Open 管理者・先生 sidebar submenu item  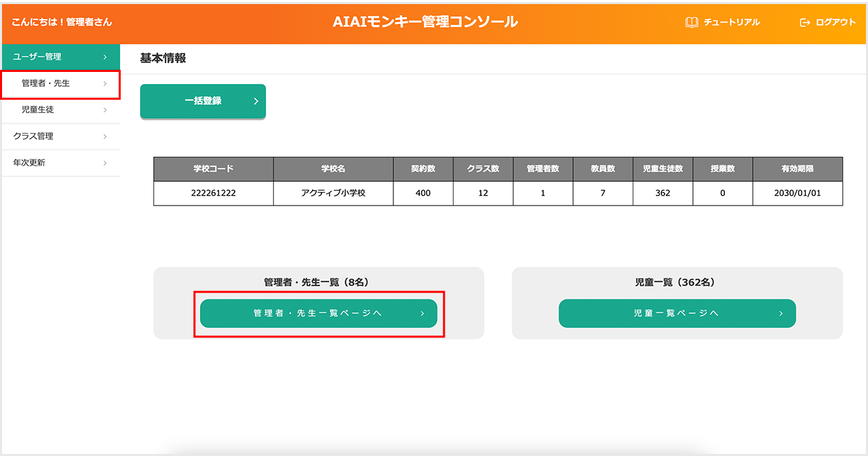[46, 83]
